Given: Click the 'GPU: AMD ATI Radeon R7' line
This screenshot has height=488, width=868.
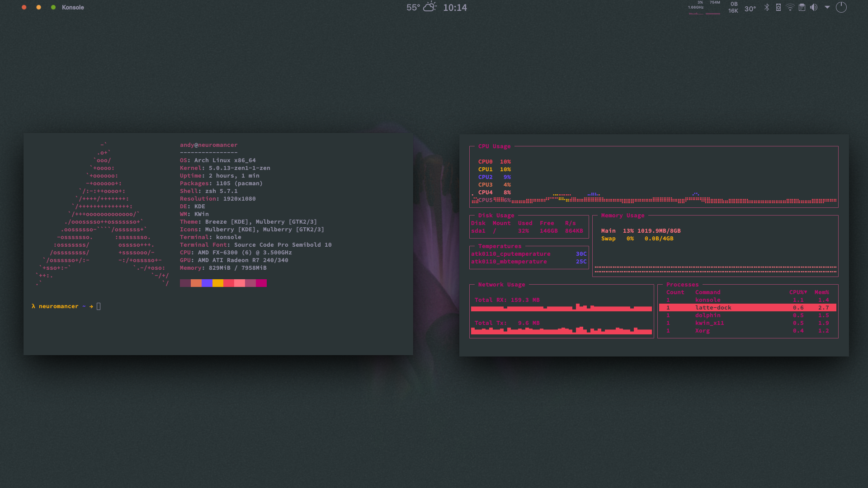Looking at the screenshot, I should [x=234, y=260].
